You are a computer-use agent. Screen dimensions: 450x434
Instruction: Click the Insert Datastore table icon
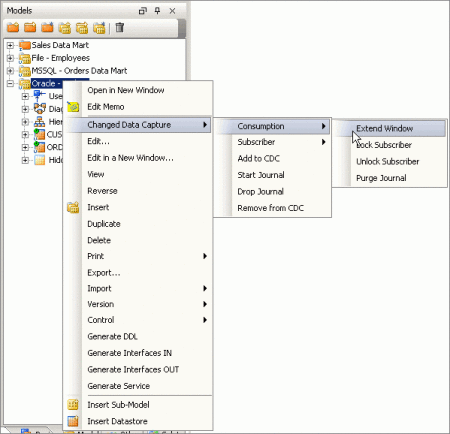pos(73,421)
